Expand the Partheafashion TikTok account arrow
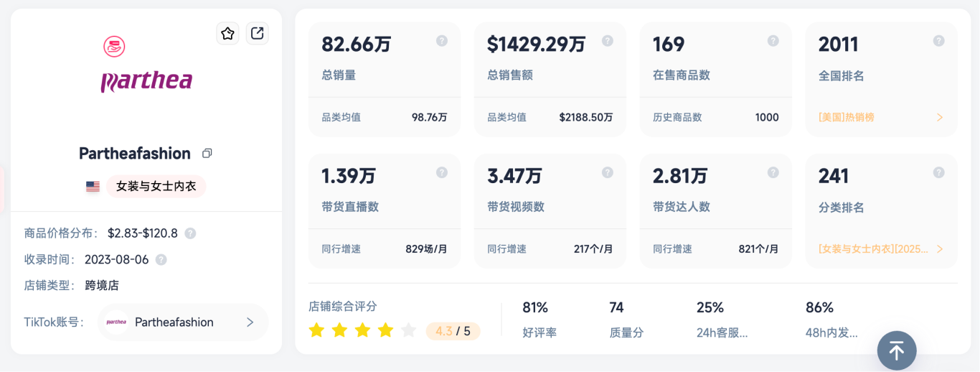The height and width of the screenshot is (372, 980). 250,322
